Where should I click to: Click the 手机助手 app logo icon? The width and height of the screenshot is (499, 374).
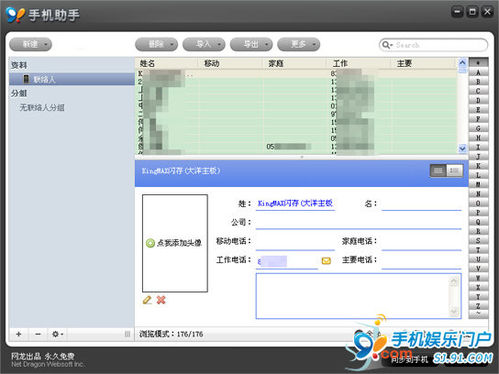click(x=15, y=14)
